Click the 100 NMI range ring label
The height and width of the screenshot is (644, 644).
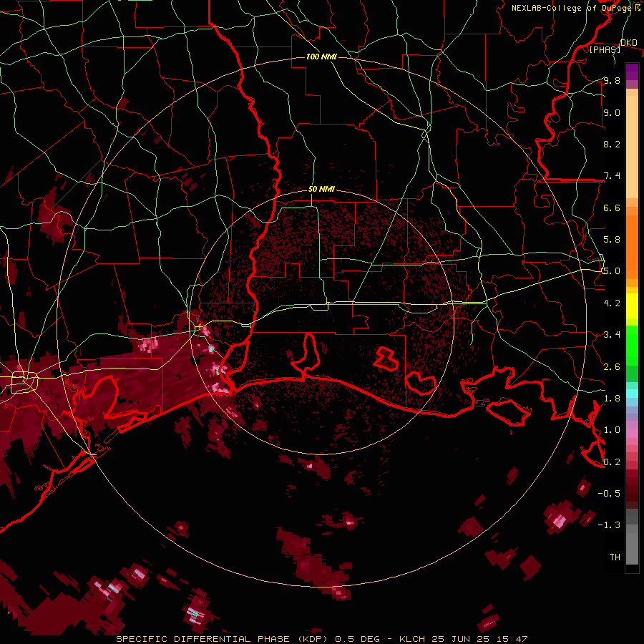click(x=321, y=57)
